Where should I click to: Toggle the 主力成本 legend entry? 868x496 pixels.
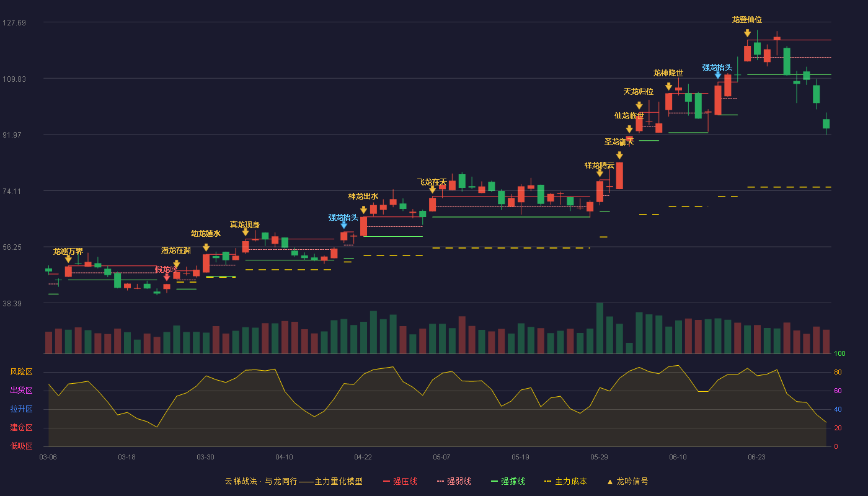[x=565, y=481]
